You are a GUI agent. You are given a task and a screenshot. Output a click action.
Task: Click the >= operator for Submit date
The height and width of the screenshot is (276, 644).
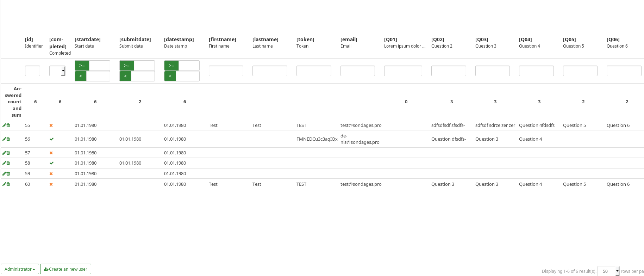(x=127, y=66)
